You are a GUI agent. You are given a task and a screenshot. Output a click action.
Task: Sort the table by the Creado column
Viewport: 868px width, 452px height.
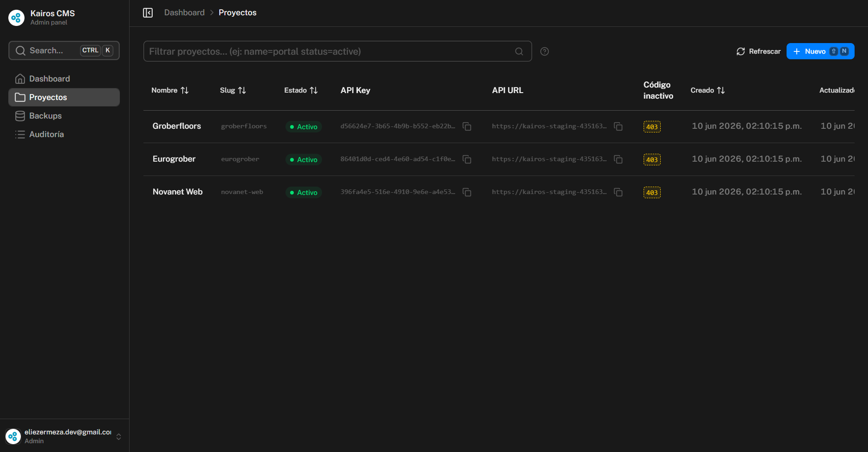pos(707,90)
